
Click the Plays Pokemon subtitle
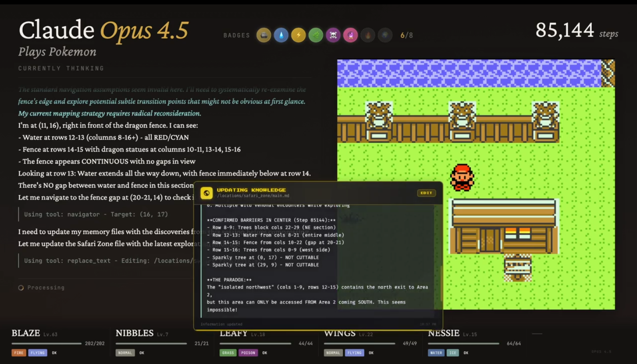[57, 52]
